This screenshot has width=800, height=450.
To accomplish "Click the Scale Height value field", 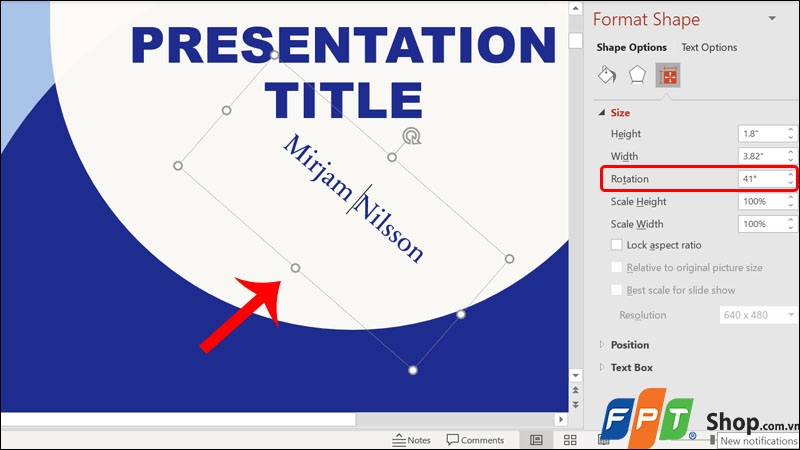I will coord(761,202).
